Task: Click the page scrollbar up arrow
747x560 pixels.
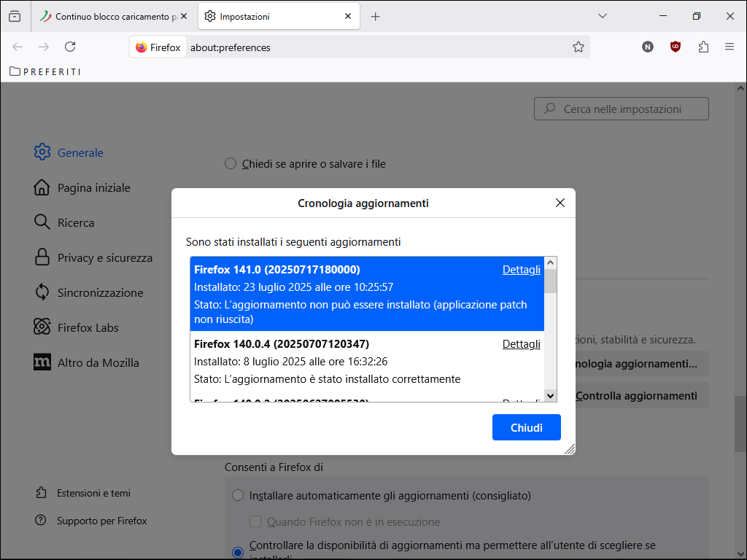Action: (x=740, y=88)
